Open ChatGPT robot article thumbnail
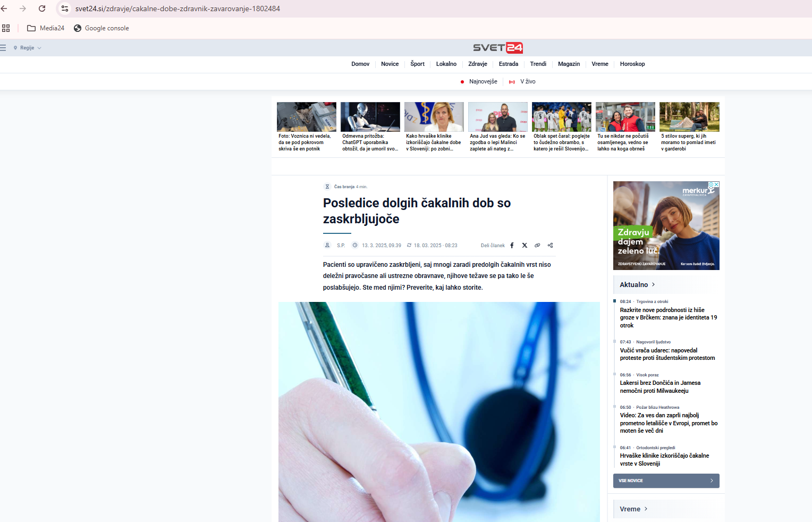Viewport: 812px width, 522px height. (x=370, y=117)
